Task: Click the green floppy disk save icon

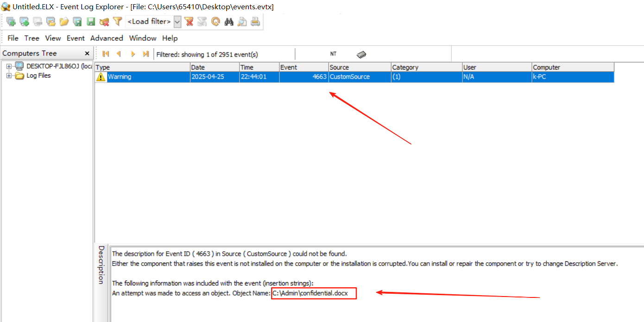Action: (x=91, y=21)
